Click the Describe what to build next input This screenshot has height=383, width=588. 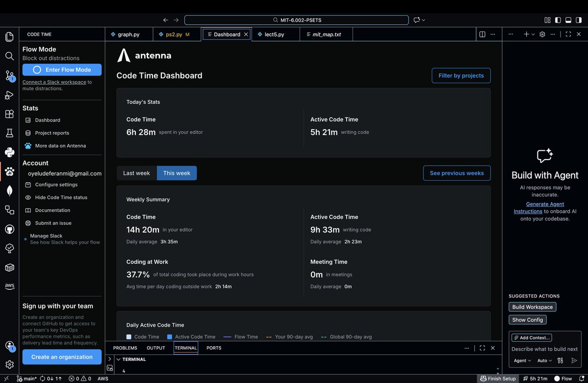[x=544, y=349]
